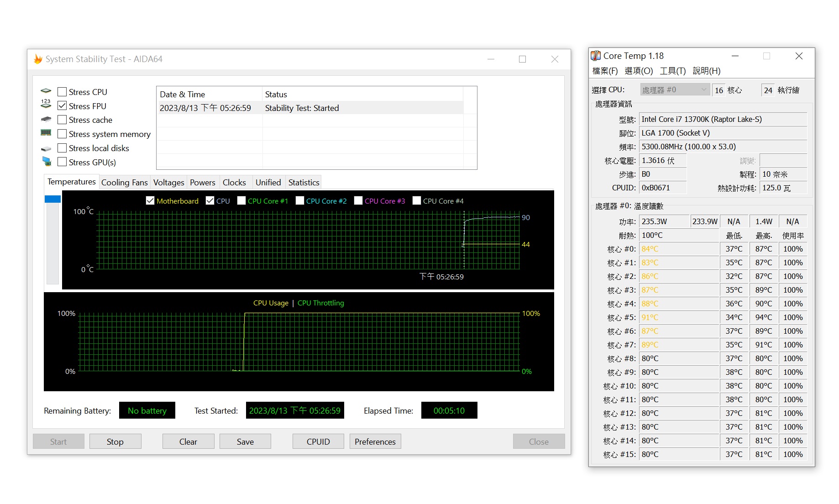Viewport: 839px width, 504px height.
Task: Click the Date & Time column header
Action: tap(210, 94)
